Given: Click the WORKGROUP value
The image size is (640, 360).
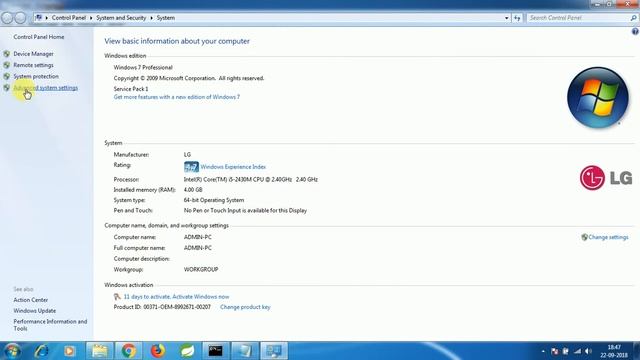Looking at the screenshot, I should click(201, 269).
